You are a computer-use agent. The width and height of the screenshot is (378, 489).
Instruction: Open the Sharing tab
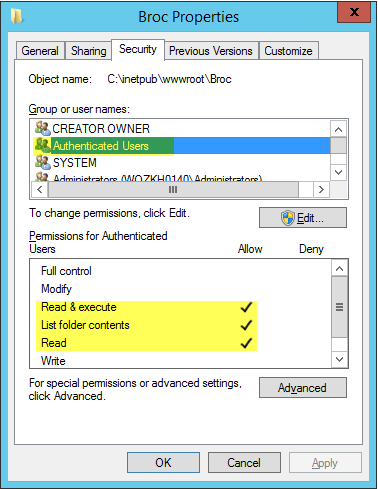[x=88, y=51]
